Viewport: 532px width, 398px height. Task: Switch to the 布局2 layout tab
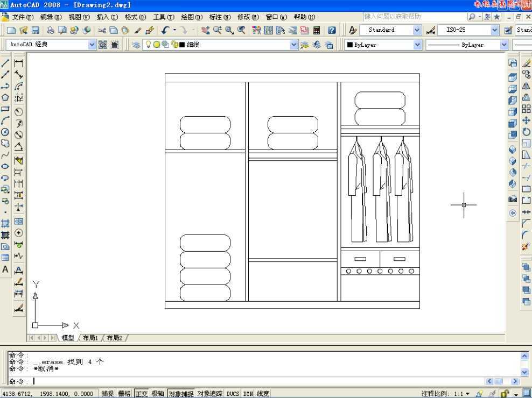(115, 338)
